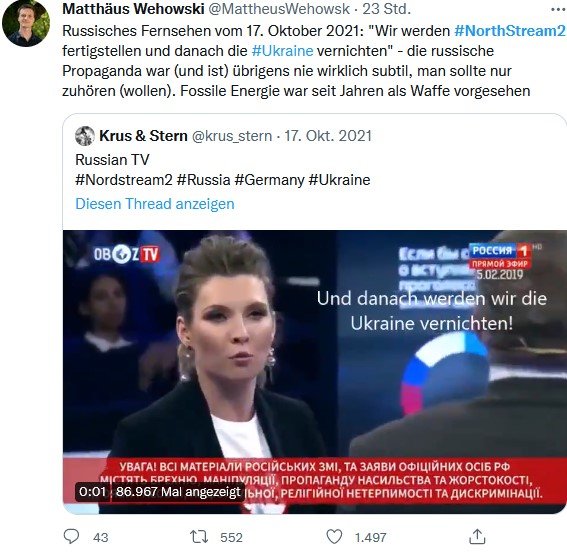Click the 1.497 likes count
The image size is (567, 555).
pyautogui.click(x=371, y=537)
